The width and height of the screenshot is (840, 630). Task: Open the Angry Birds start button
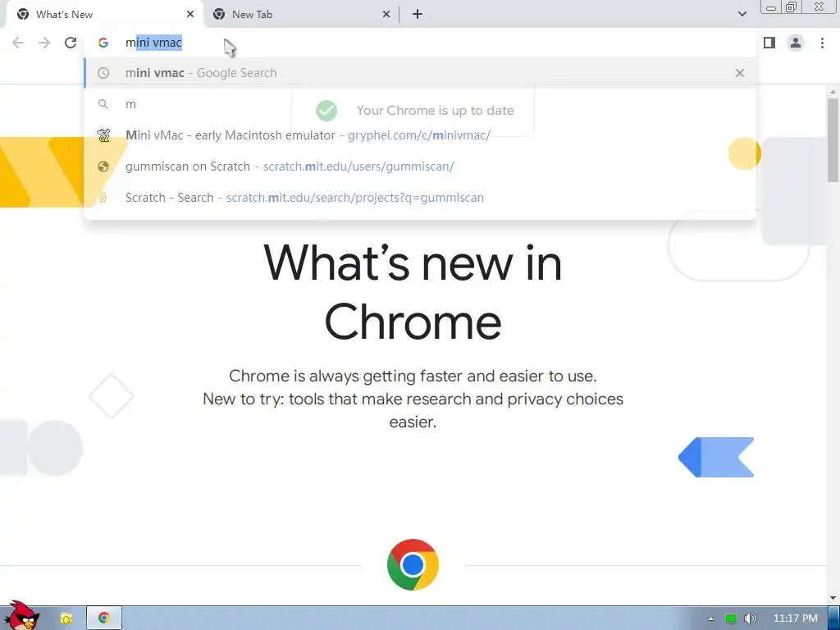(21, 616)
